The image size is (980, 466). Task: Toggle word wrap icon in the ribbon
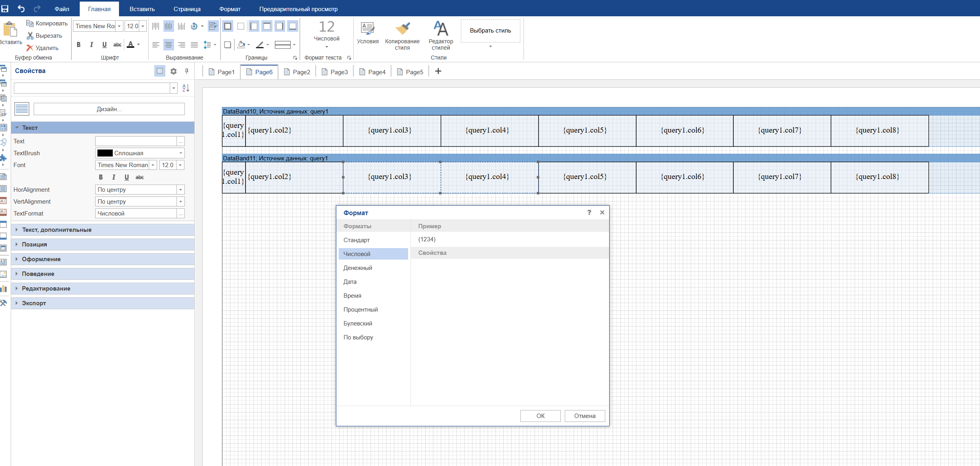(x=213, y=26)
